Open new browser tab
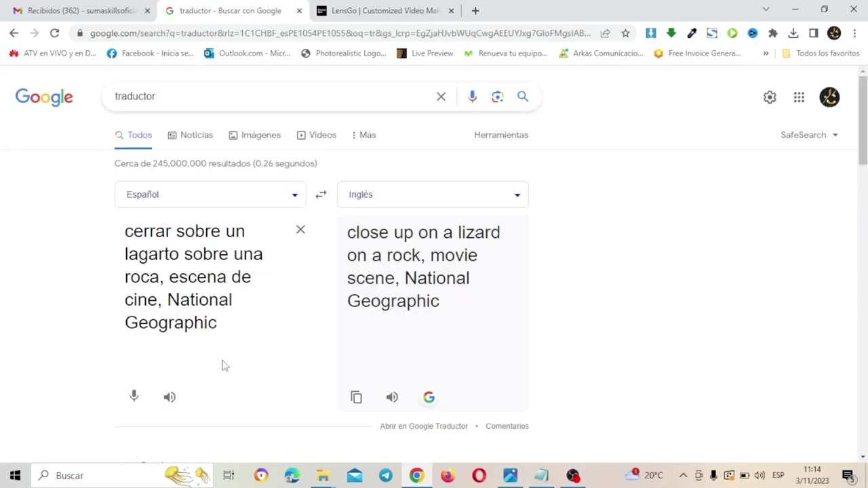The height and width of the screenshot is (488, 868). [475, 11]
